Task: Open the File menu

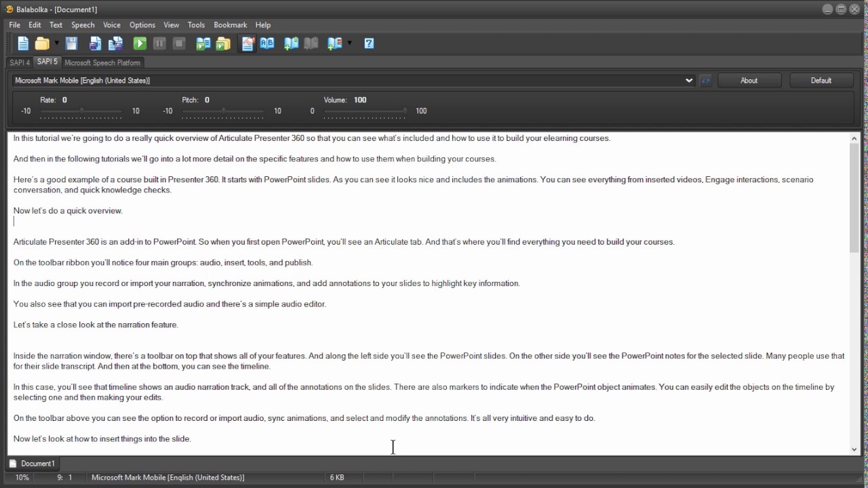Action: [x=14, y=25]
